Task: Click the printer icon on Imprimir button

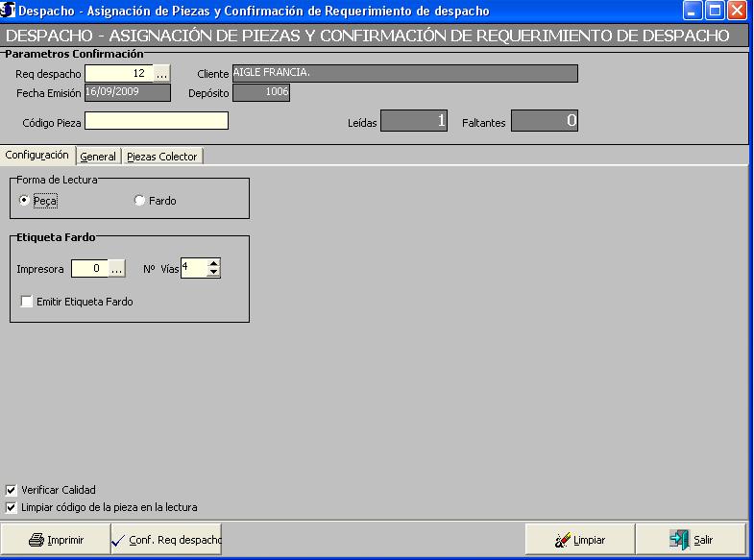Action: click(x=36, y=540)
